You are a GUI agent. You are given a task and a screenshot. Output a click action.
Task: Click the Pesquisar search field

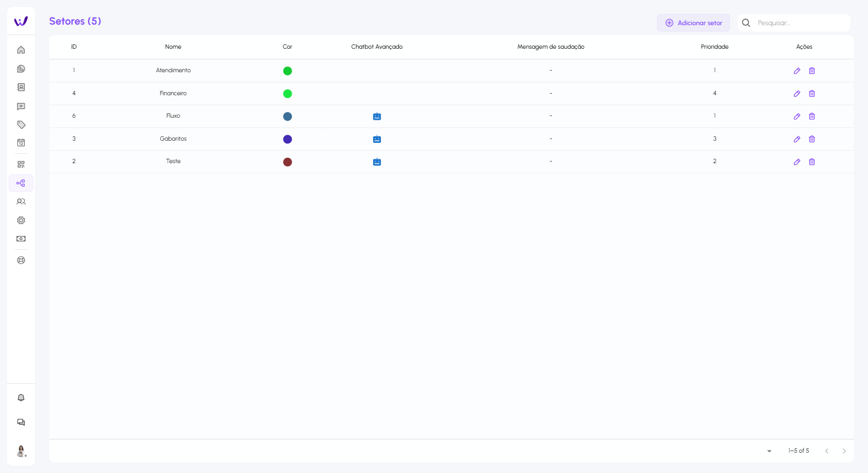pos(800,23)
